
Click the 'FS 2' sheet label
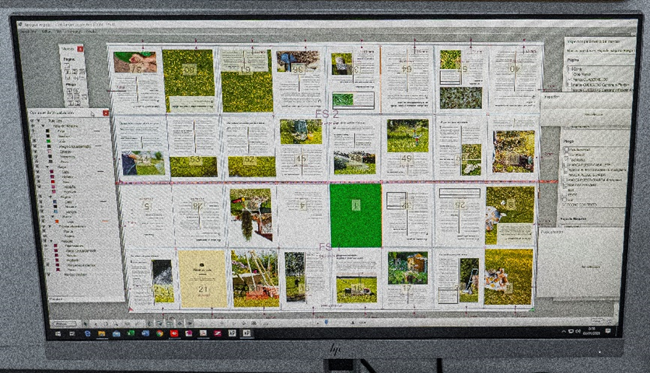point(327,114)
